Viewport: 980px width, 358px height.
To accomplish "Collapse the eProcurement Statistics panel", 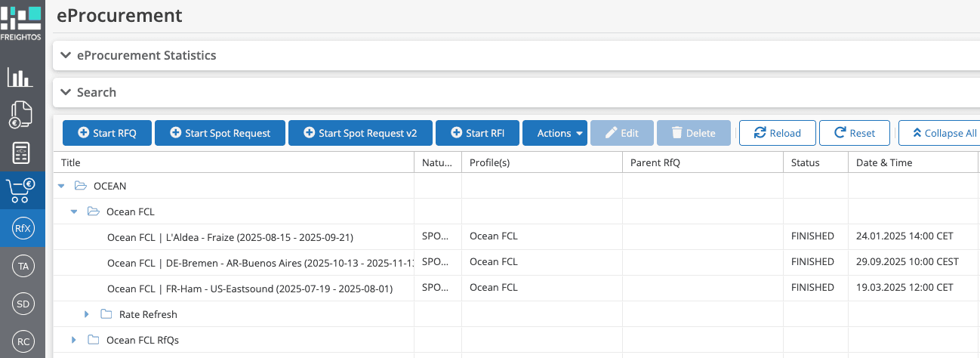I will [x=66, y=55].
